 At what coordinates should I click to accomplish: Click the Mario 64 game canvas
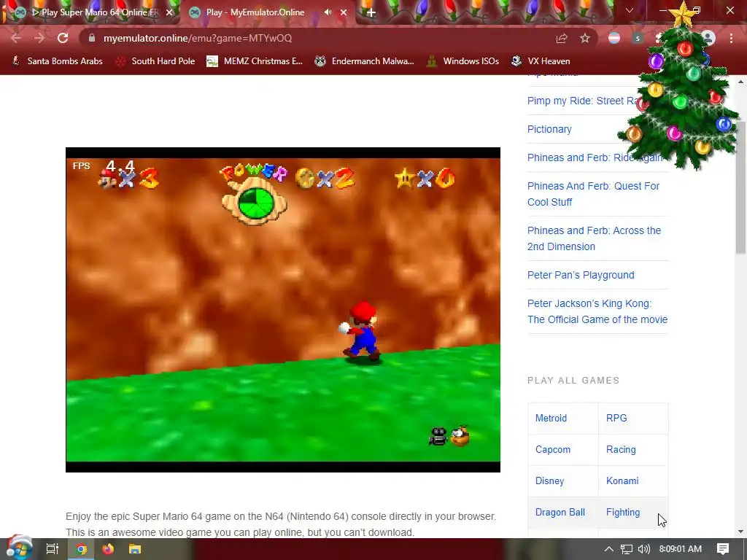coord(283,309)
